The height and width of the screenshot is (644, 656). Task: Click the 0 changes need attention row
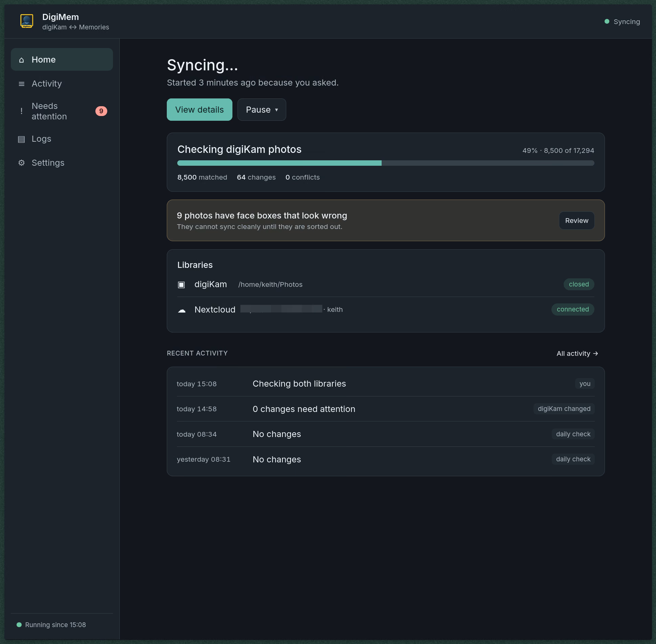click(386, 409)
